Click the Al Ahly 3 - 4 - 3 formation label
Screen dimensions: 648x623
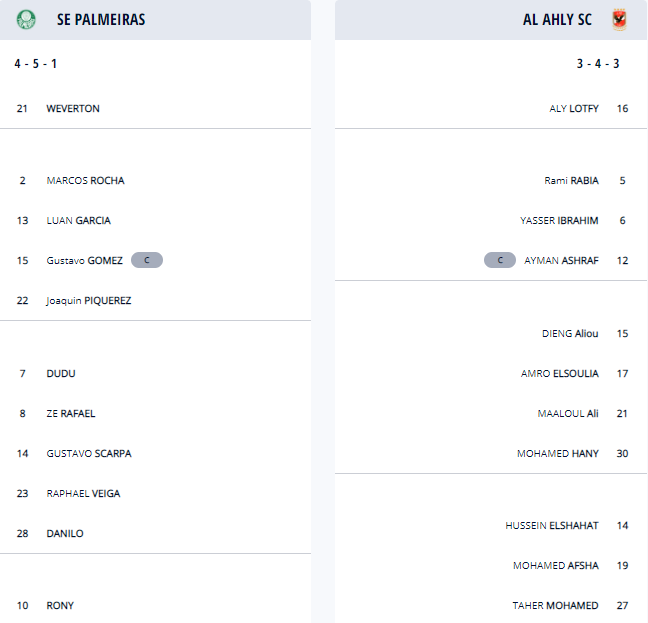(598, 64)
